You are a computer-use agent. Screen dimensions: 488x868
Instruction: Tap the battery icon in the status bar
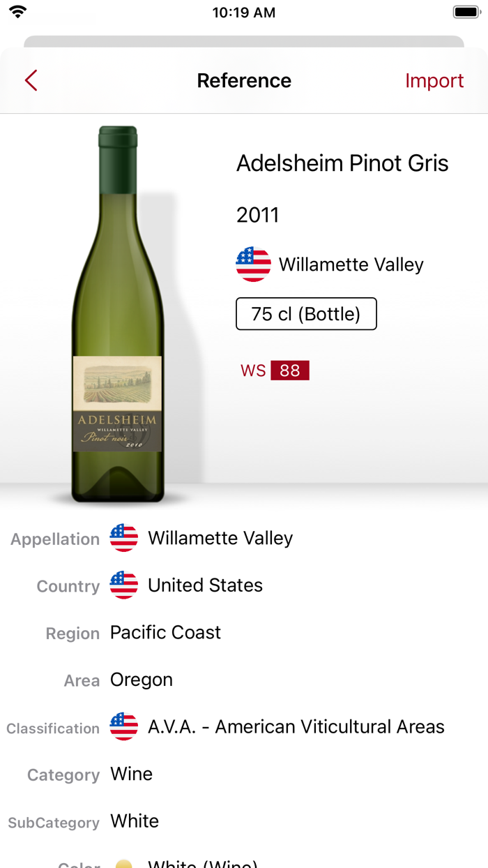click(x=465, y=12)
